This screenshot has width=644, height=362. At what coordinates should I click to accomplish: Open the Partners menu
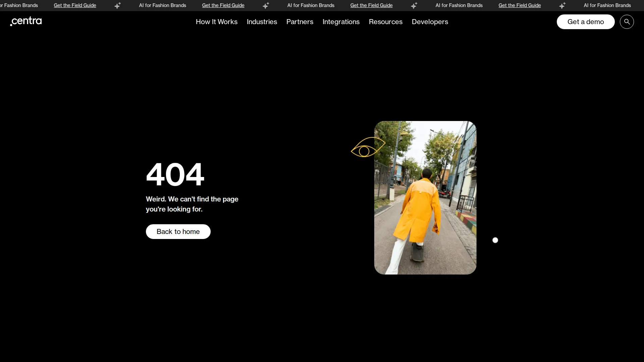[300, 22]
